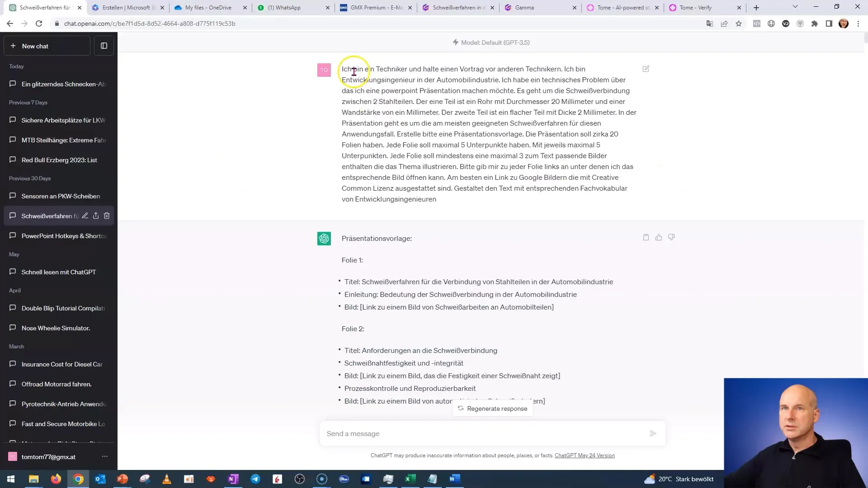Click the copy icon on assistant response
Viewport: 868px width, 488px height.
point(646,238)
